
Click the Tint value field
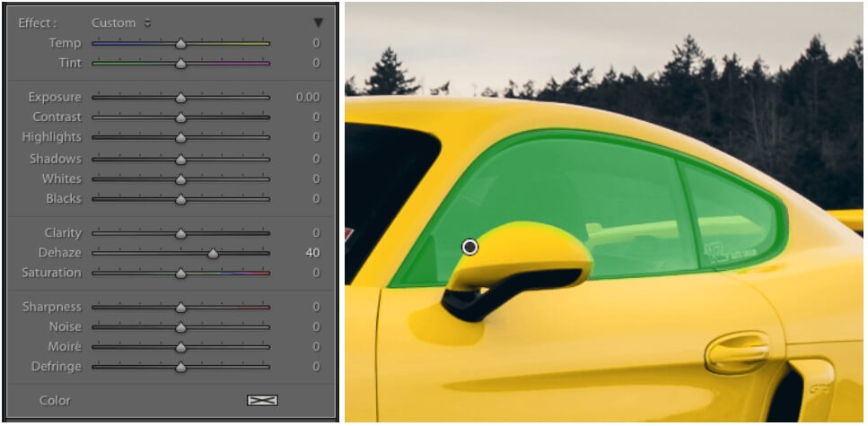(316, 63)
